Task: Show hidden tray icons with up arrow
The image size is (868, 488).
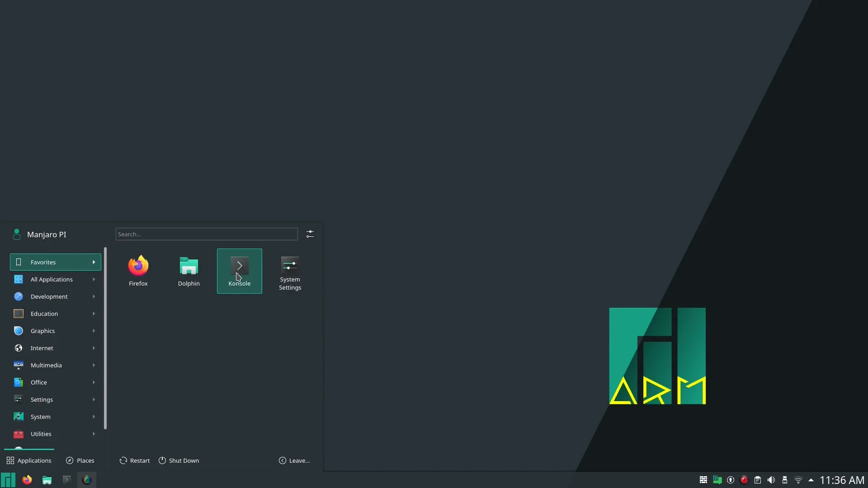Action: coord(811,480)
